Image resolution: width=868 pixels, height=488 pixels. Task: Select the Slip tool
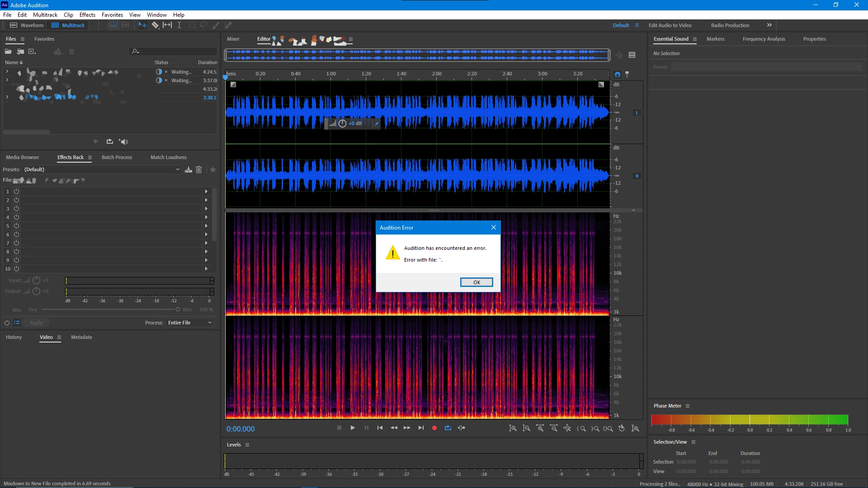(x=167, y=25)
